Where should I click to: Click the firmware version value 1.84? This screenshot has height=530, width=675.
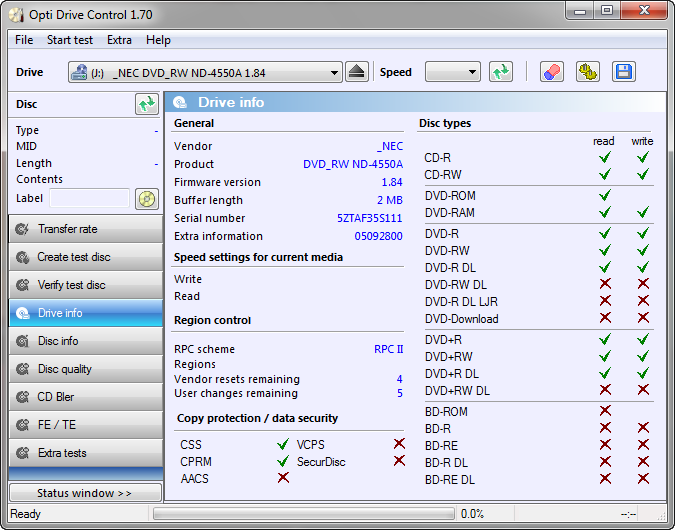pos(392,183)
